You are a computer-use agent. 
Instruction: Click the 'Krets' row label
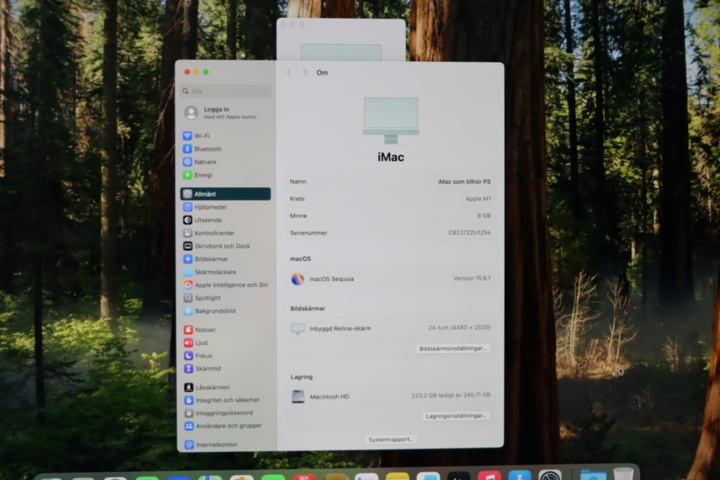coord(297,199)
